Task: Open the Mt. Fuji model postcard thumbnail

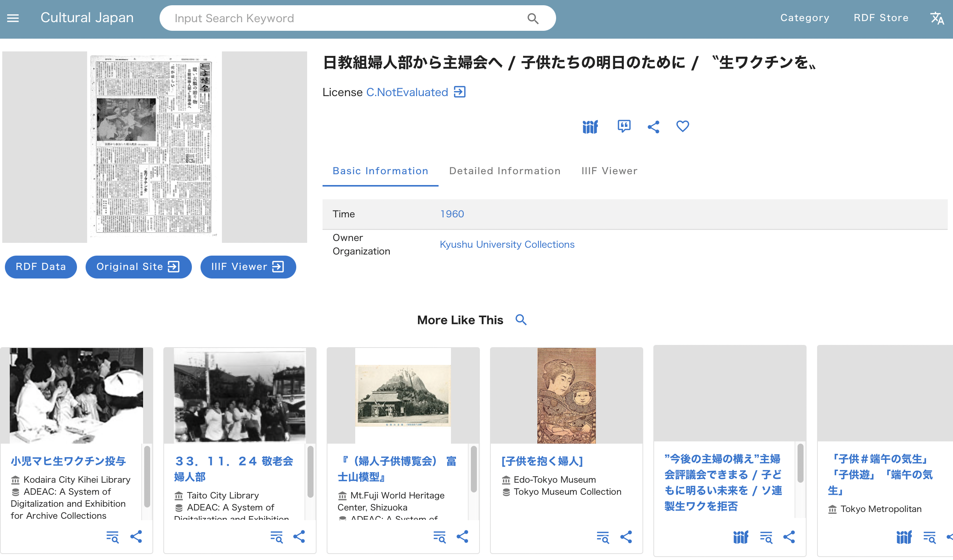Action: 403,395
